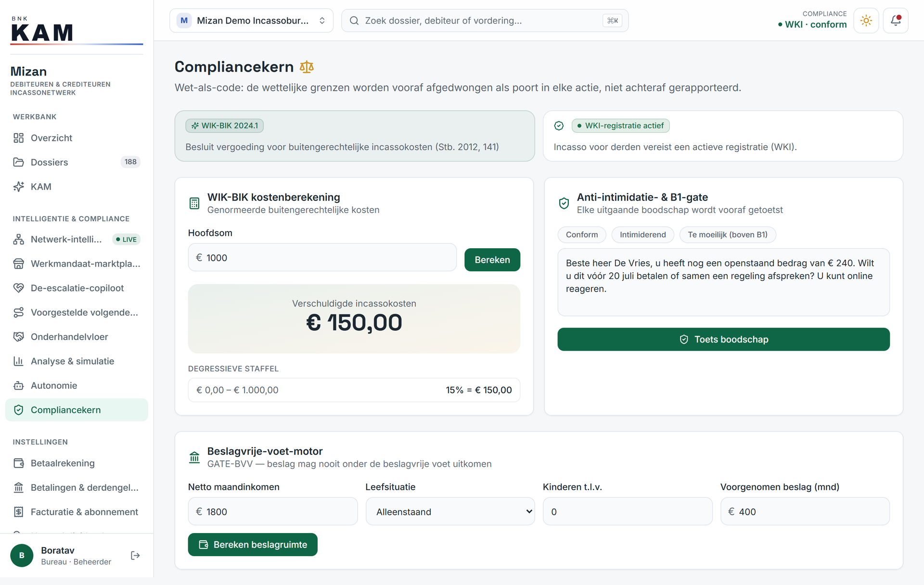Screen dimensions: 924x585
Task: Click the shield icon of Anti-intimidatie gate
Action: pyautogui.click(x=564, y=203)
